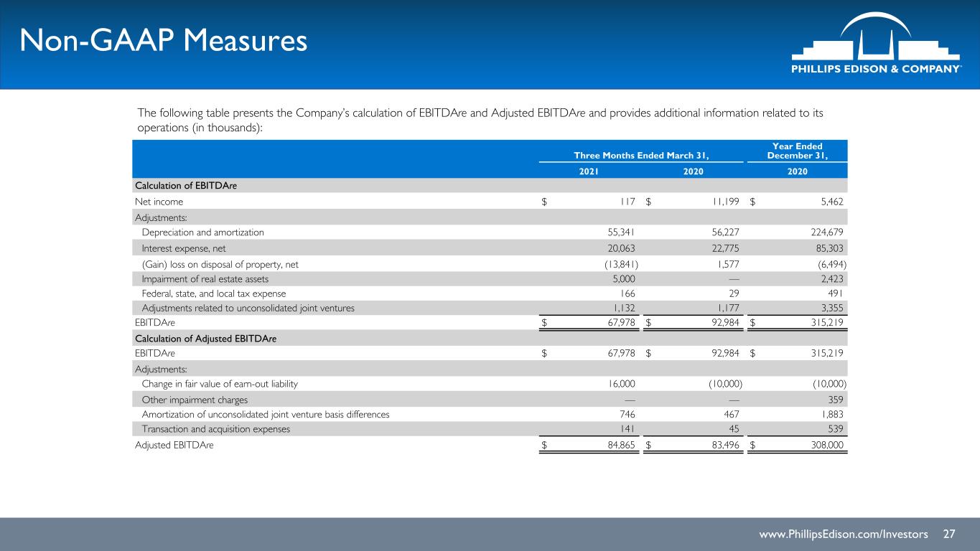The image size is (980, 551).
Task: Select the Adjusted EBITDAre total 84,865
Action: (x=618, y=445)
